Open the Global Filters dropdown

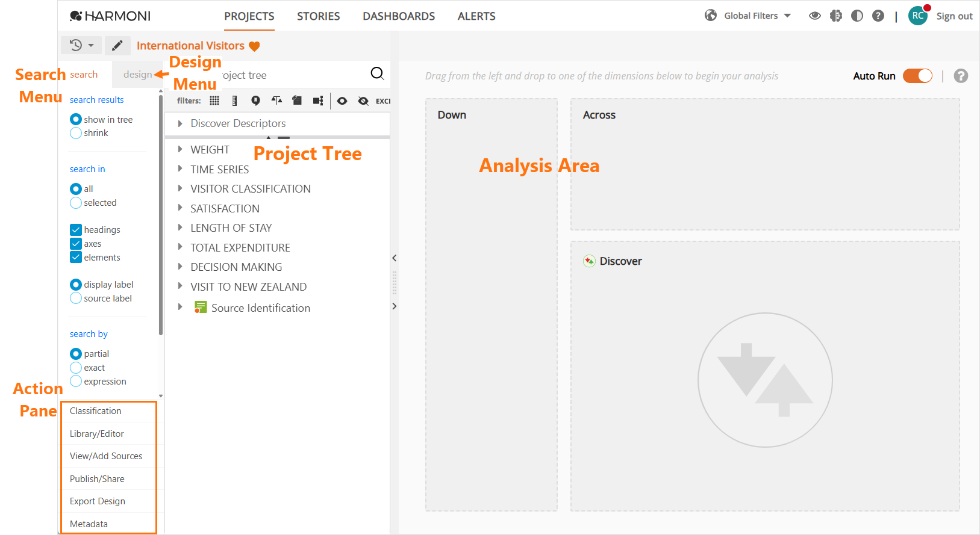point(757,16)
